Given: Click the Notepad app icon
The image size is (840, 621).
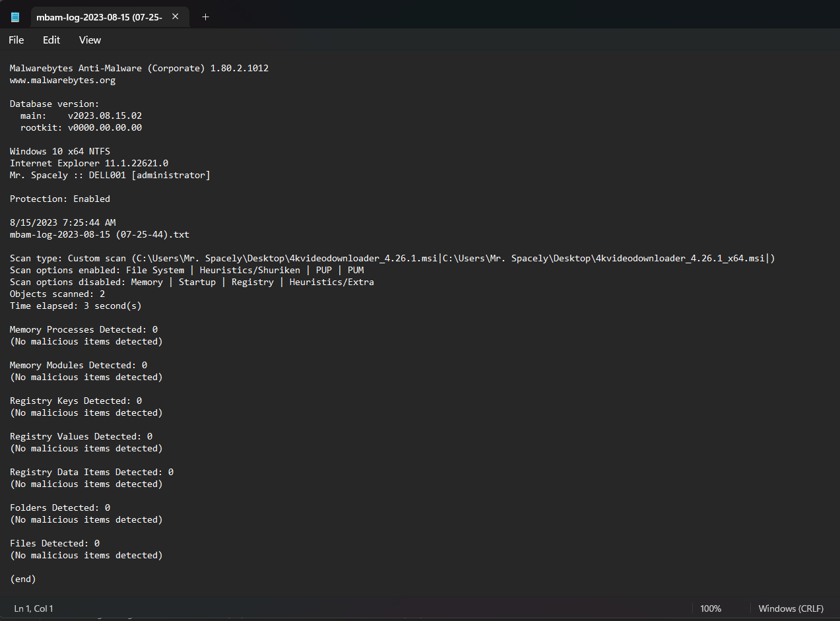Looking at the screenshot, I should point(15,16).
